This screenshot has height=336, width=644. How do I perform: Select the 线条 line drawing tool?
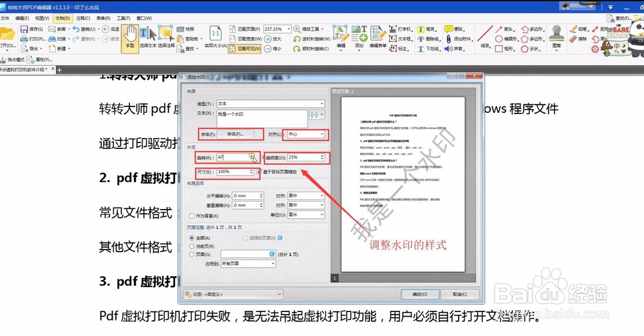[485, 37]
